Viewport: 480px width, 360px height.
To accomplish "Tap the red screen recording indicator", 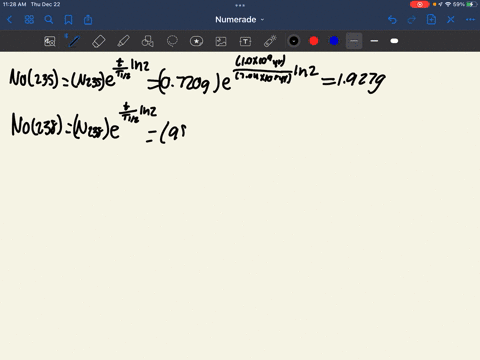I will click(420, 4).
